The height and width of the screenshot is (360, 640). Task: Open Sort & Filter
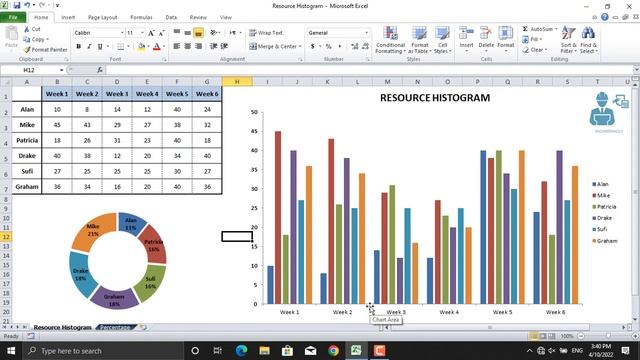click(569, 40)
